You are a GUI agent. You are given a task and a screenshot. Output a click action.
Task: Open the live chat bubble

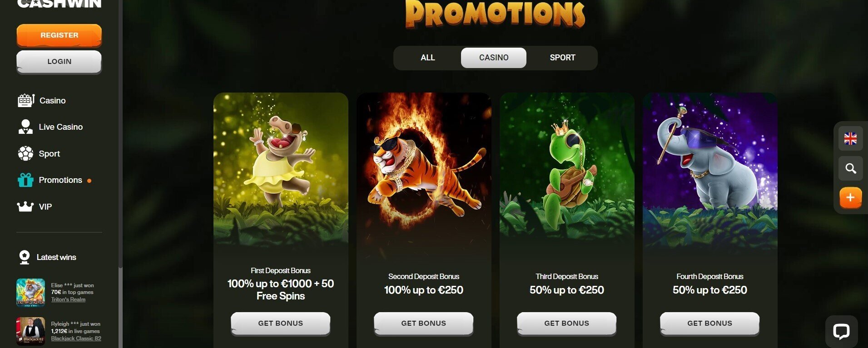[841, 331]
